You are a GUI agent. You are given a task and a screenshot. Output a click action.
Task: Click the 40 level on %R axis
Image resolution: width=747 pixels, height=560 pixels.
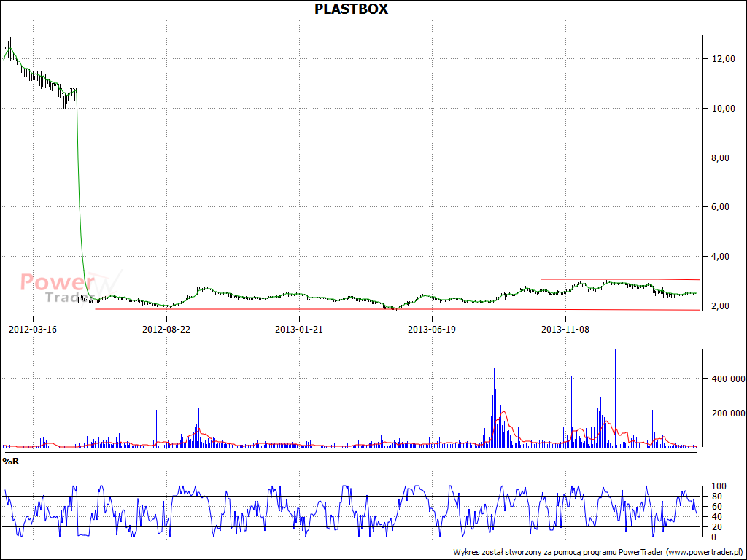click(x=716, y=517)
